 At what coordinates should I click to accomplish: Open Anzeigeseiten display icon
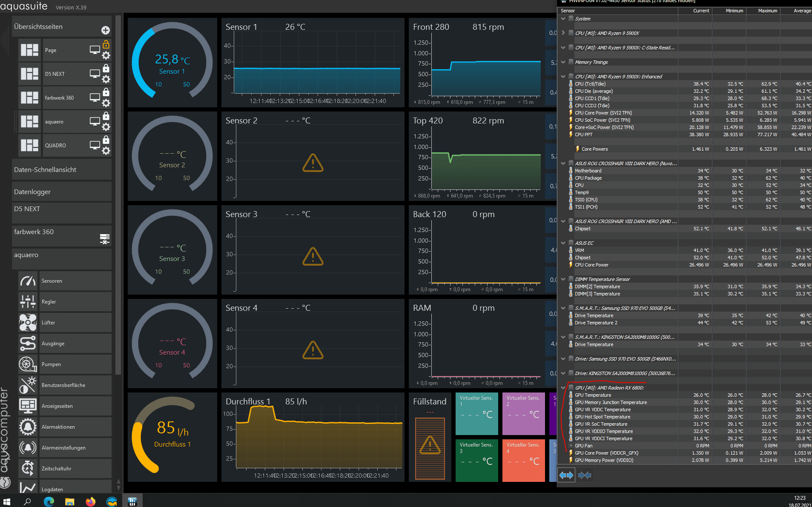28,406
